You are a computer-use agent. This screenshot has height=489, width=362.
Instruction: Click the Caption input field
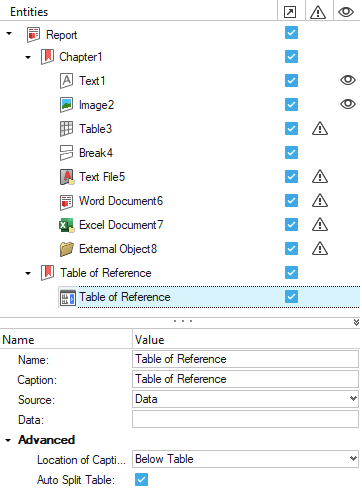(x=245, y=379)
